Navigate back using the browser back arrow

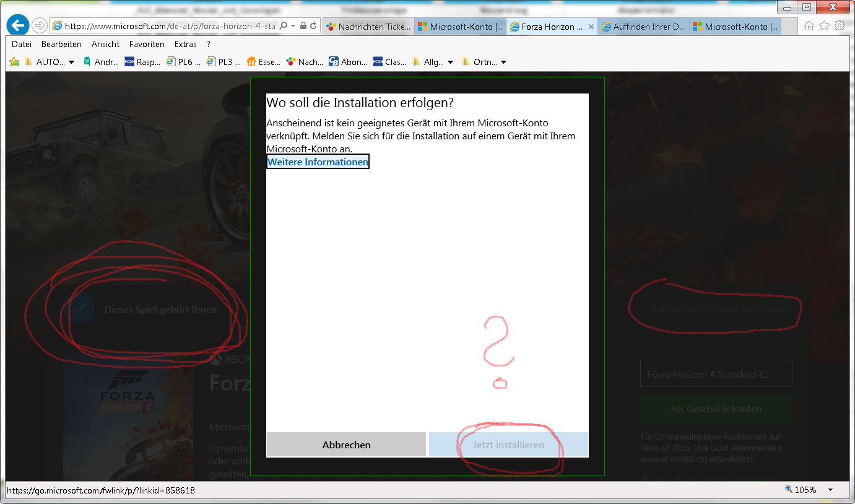click(x=17, y=25)
